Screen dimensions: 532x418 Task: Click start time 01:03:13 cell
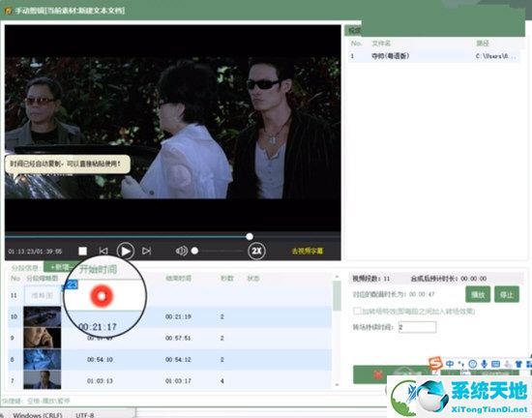(x=100, y=381)
